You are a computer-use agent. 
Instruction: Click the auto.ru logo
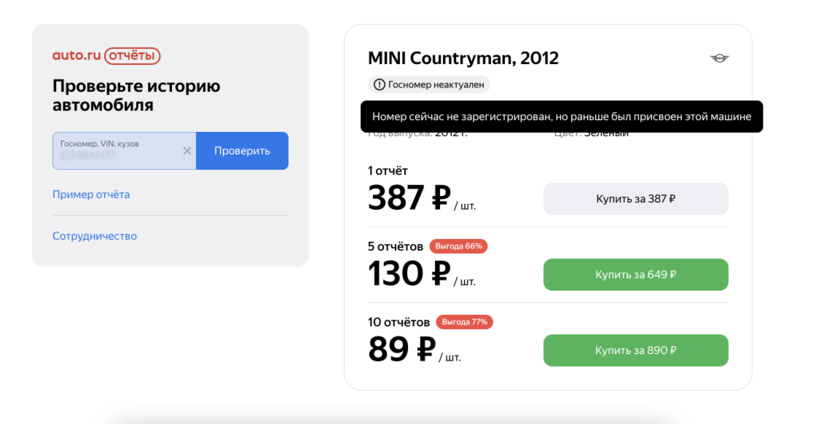[77, 56]
